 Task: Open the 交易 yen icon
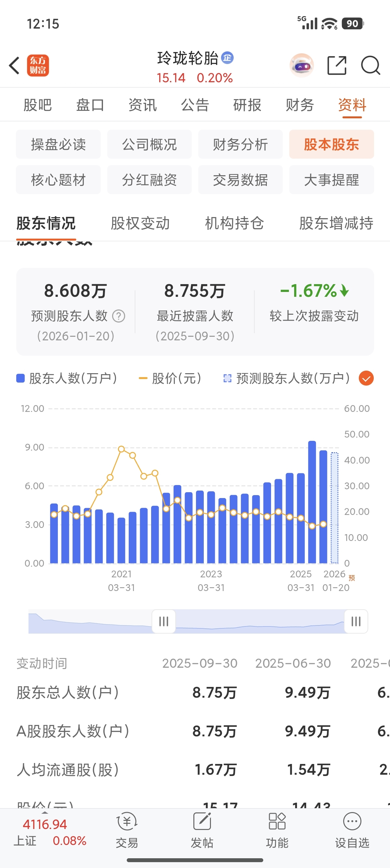click(x=127, y=822)
